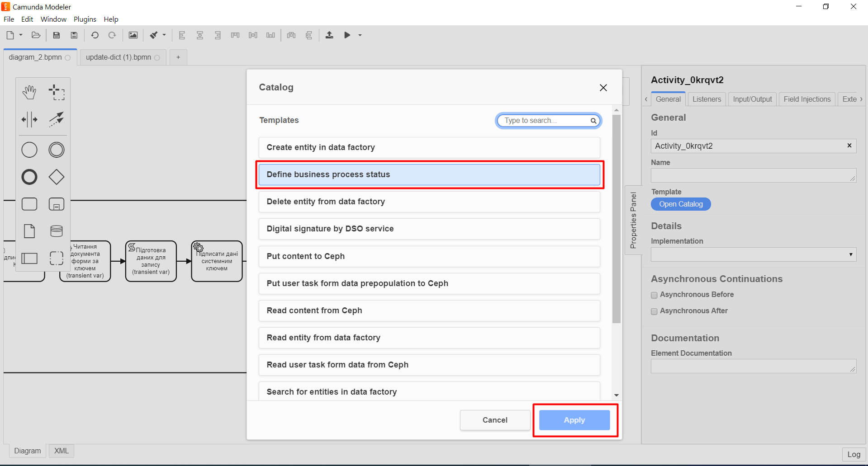
Task: Select Digital signature by DSO service template
Action: click(x=429, y=229)
